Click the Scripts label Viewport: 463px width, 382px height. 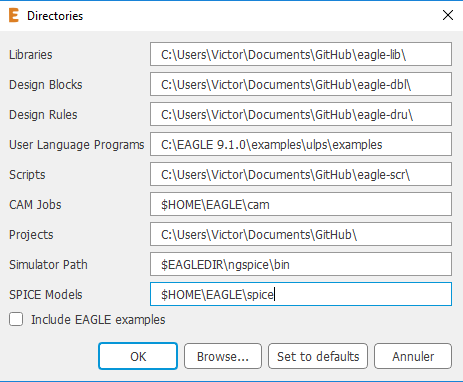pyautogui.click(x=27, y=175)
